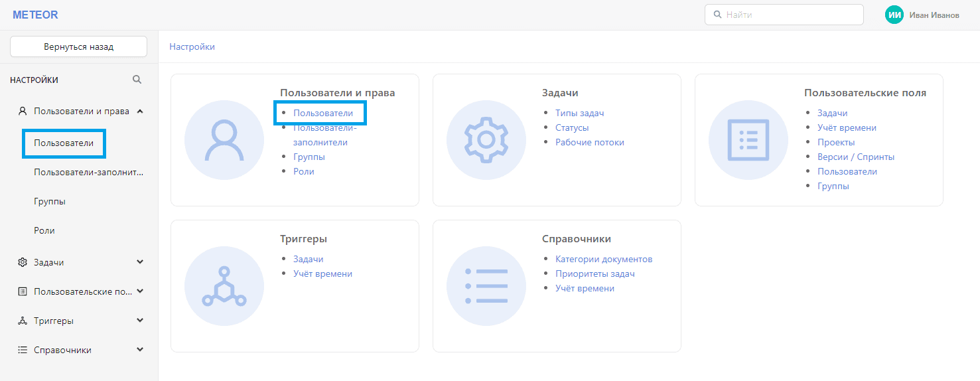Open the ИИ user avatar menu
The height and width of the screenshot is (381, 980).
894,15
